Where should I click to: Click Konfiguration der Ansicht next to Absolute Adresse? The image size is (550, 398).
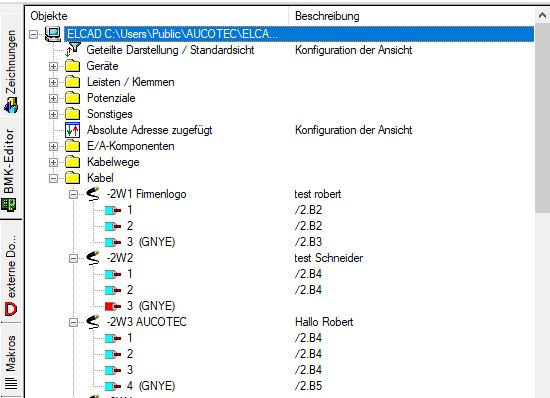click(354, 130)
